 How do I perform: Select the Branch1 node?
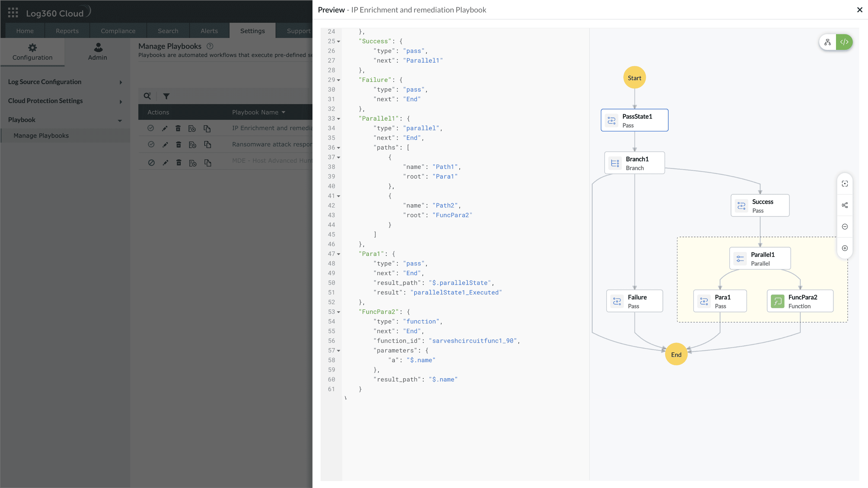coord(634,163)
